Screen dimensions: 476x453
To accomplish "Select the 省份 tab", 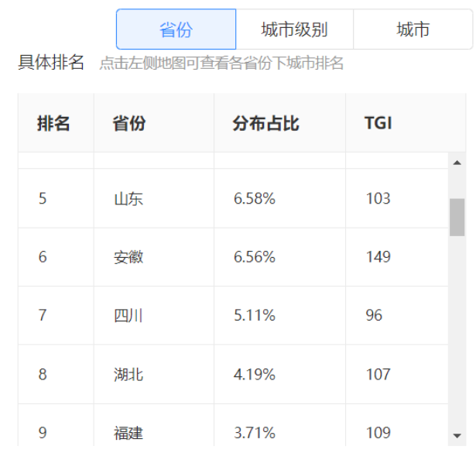I will (176, 29).
